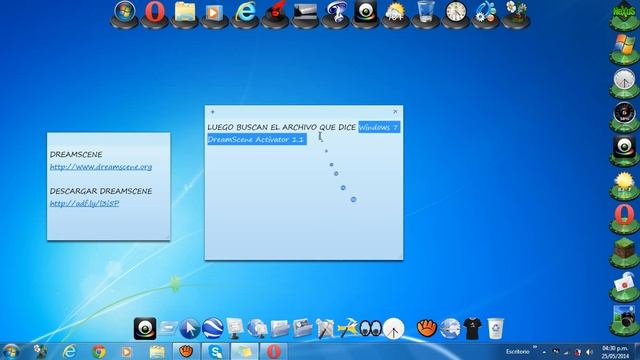Click the highlighted text DreamScene Activator 1.1

coord(257,139)
